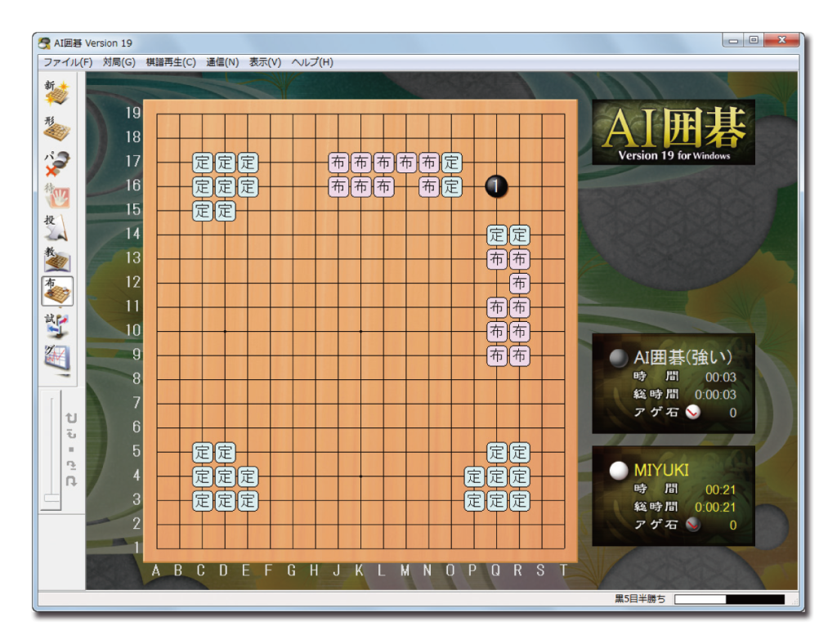Viewport: 837px width, 644px height.
Task: Maximize the AI囲碁 Version 19 window
Action: [x=754, y=40]
